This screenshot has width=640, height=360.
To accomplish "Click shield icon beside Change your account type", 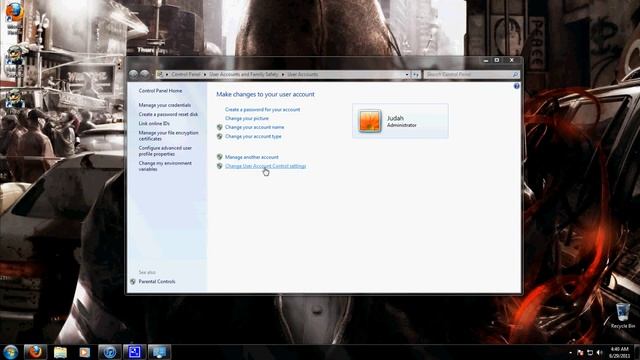I will pos(220,136).
